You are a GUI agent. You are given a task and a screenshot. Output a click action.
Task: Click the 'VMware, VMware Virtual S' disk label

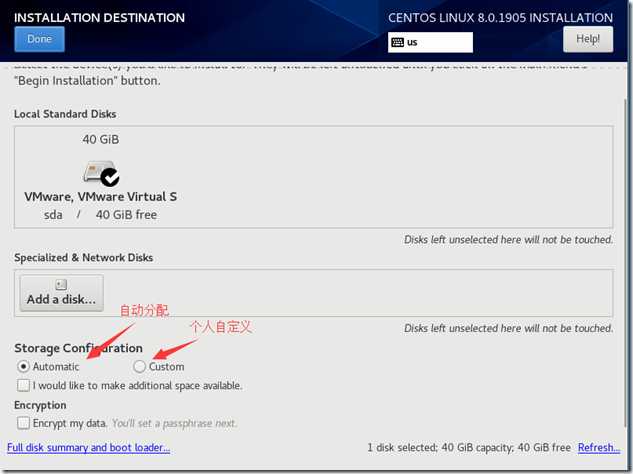[101, 197]
